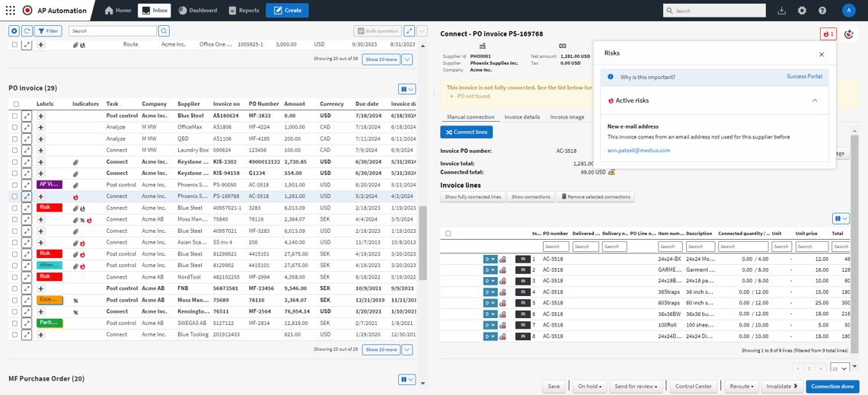Switch to Invoice details tab

[522, 117]
